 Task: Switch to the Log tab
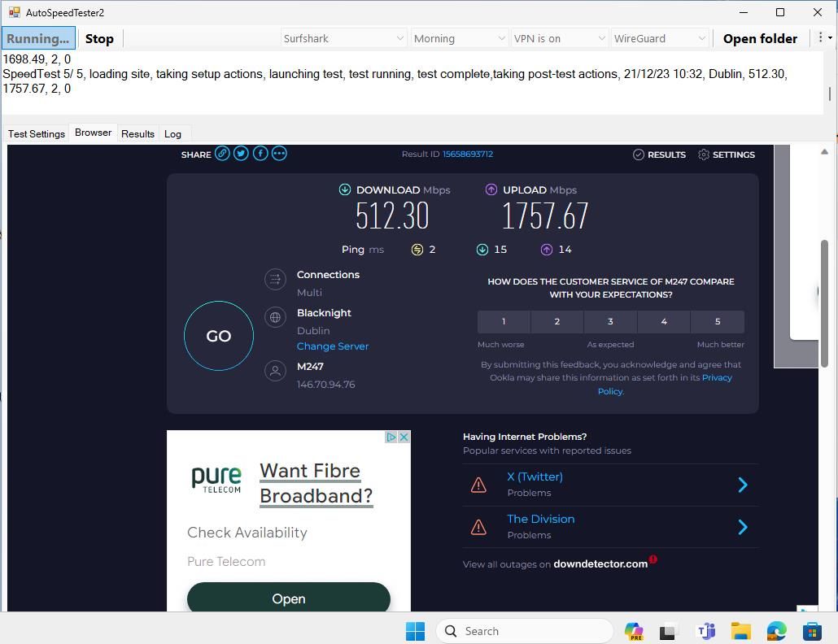(172, 133)
